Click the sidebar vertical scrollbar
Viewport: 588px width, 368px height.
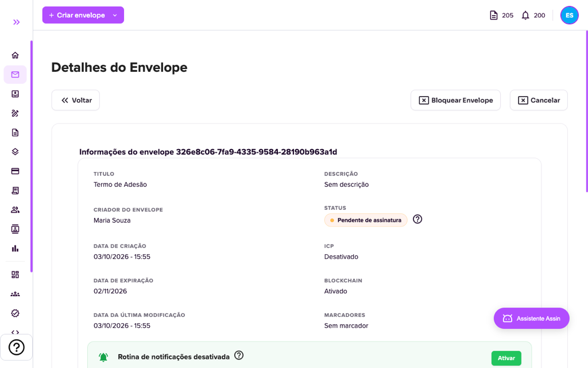point(32,156)
